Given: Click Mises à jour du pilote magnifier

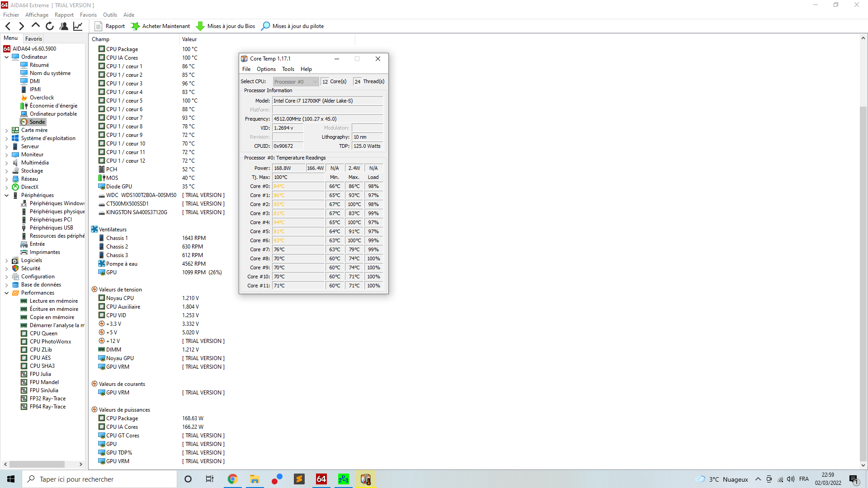Looking at the screenshot, I should click(266, 26).
